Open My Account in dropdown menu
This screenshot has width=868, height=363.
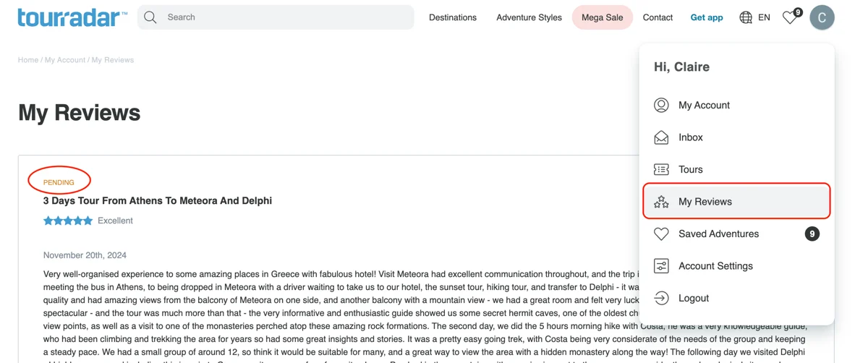[x=736, y=105]
